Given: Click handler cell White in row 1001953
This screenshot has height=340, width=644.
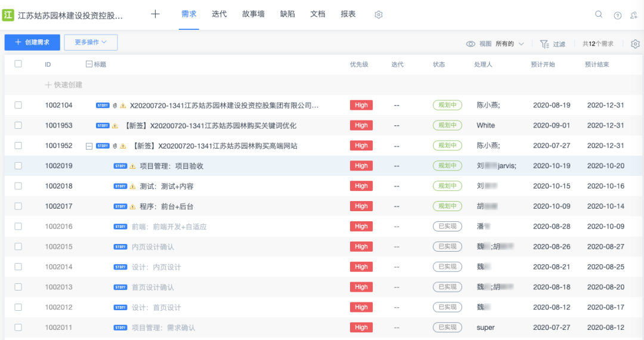Looking at the screenshot, I should point(486,126).
